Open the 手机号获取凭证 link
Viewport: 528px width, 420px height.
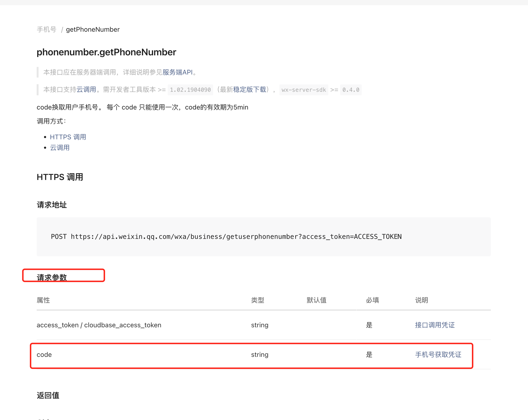(438, 355)
